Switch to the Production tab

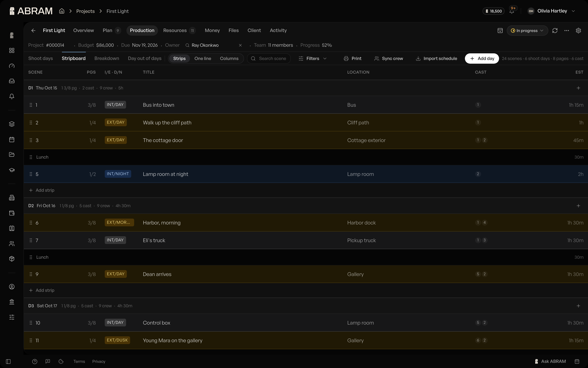click(x=142, y=30)
